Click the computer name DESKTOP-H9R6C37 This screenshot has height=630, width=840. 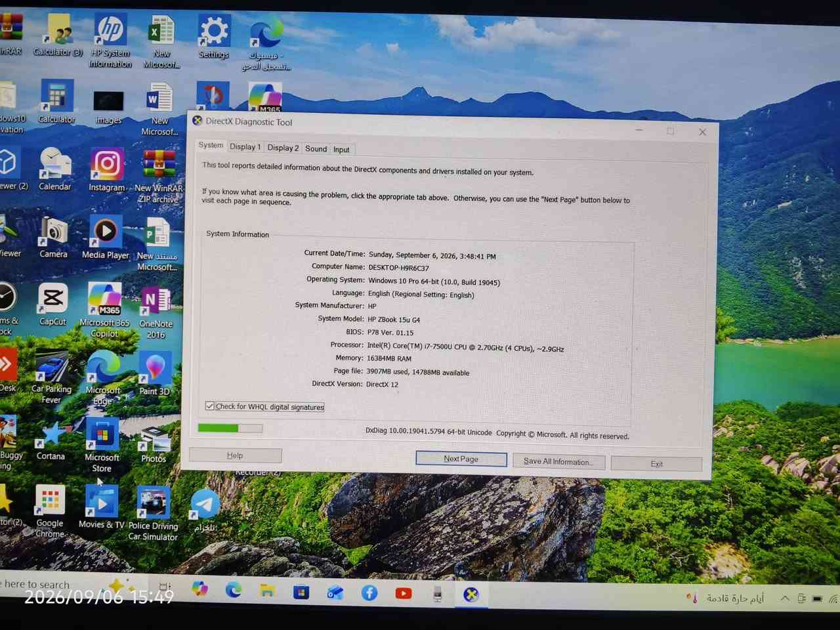coord(398,268)
